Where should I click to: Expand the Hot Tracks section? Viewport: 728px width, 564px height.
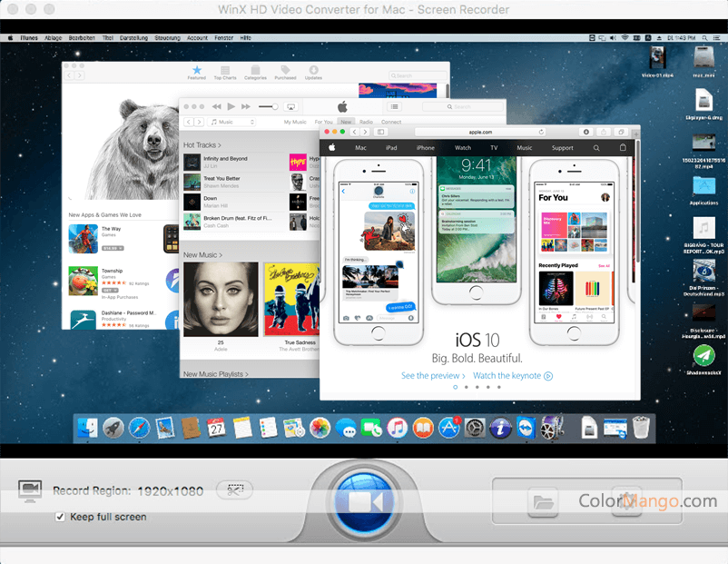(202, 145)
